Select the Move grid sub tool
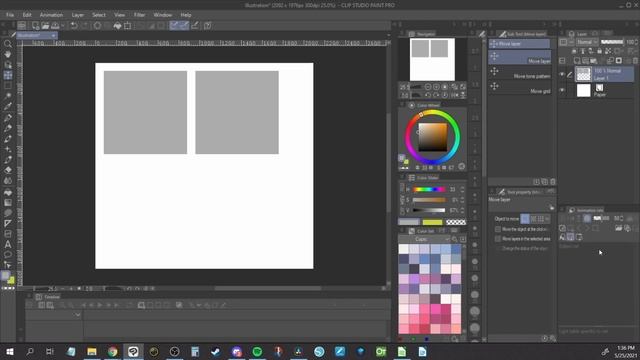The image size is (640, 360). [x=520, y=88]
